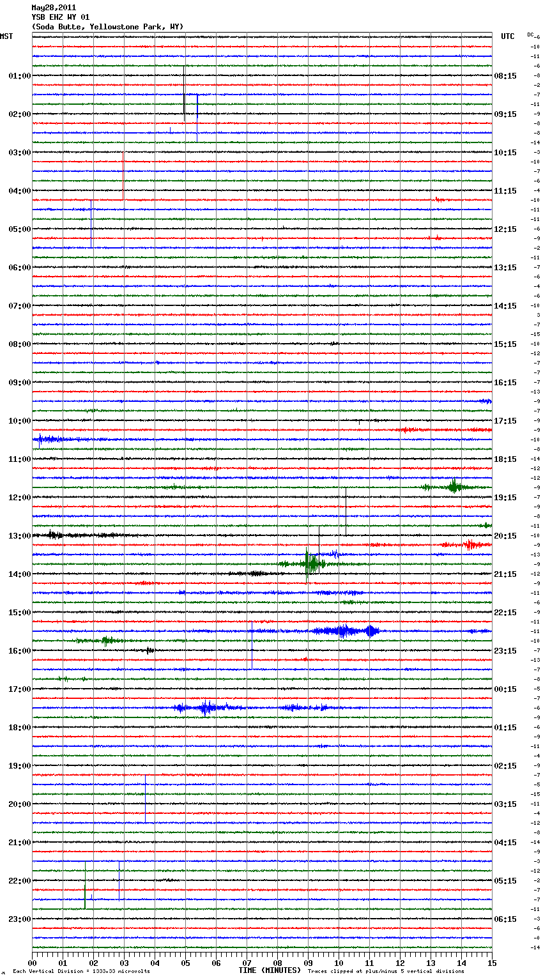
Task: Click the 21:15 UTC time label
Action: [505, 574]
